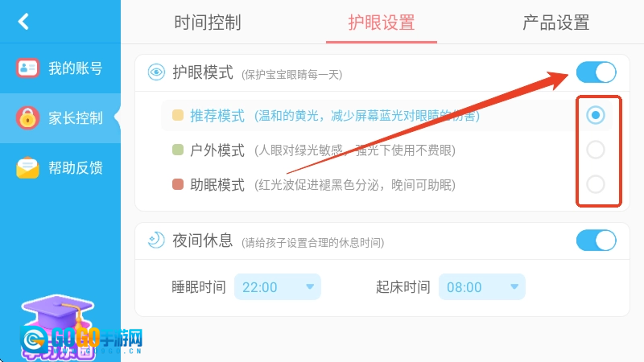The width and height of the screenshot is (644, 362).
Task: Click the moon icon beside 夜间休息
Action: coord(156,240)
